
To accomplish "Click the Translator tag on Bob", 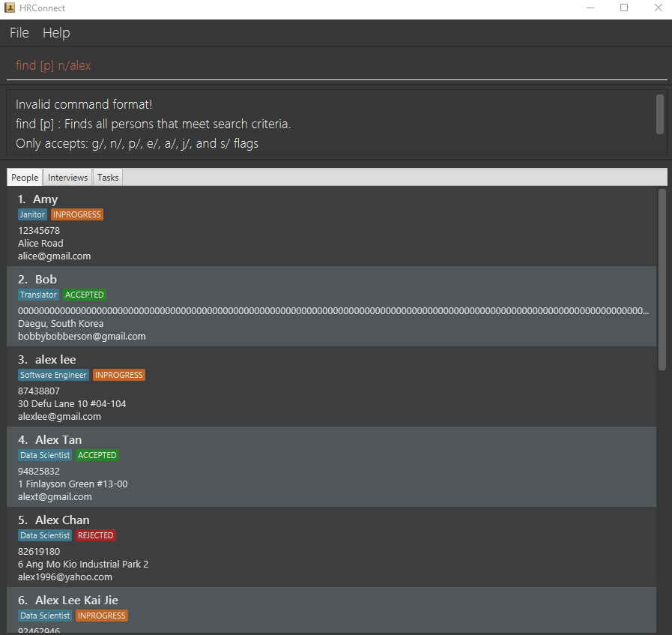I will pos(38,295).
